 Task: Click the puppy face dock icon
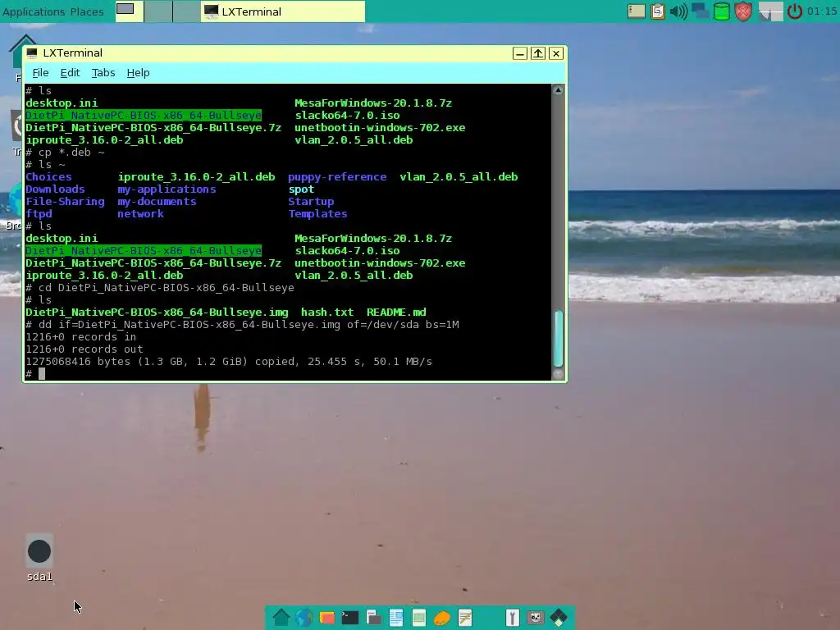(535, 618)
